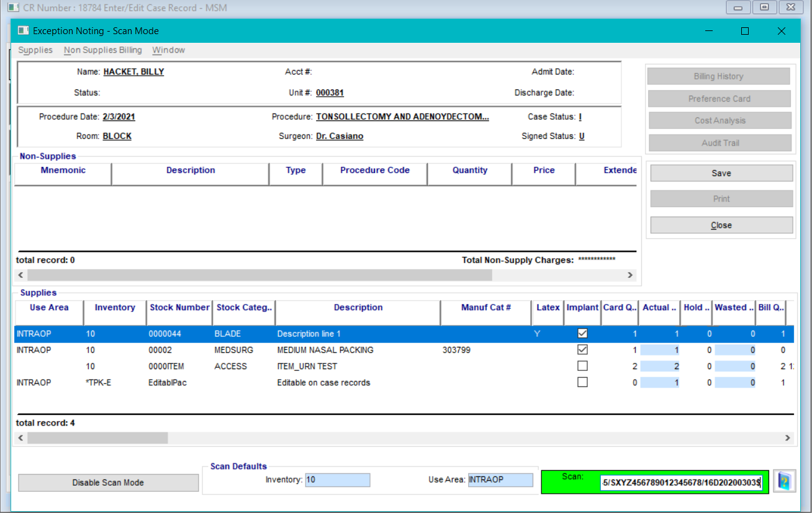Click into the Scan input field
The image size is (812, 513).
[x=681, y=483]
